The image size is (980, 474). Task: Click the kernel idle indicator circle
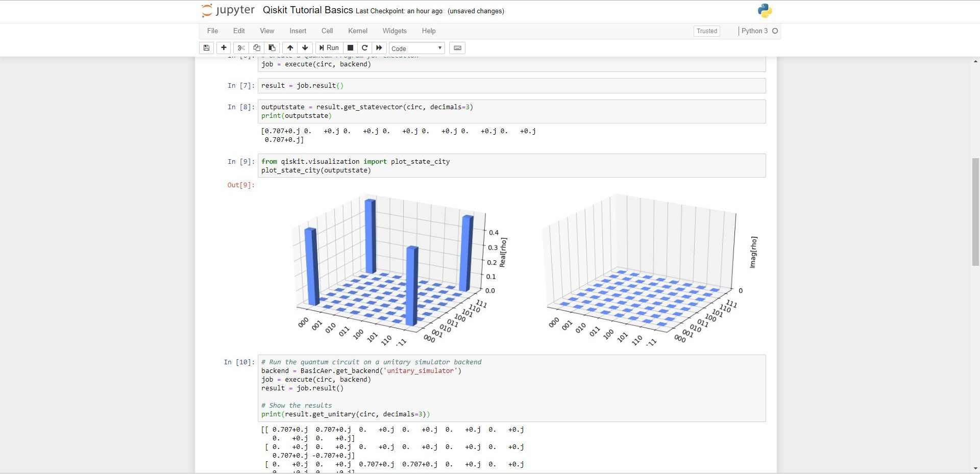[x=775, y=31]
